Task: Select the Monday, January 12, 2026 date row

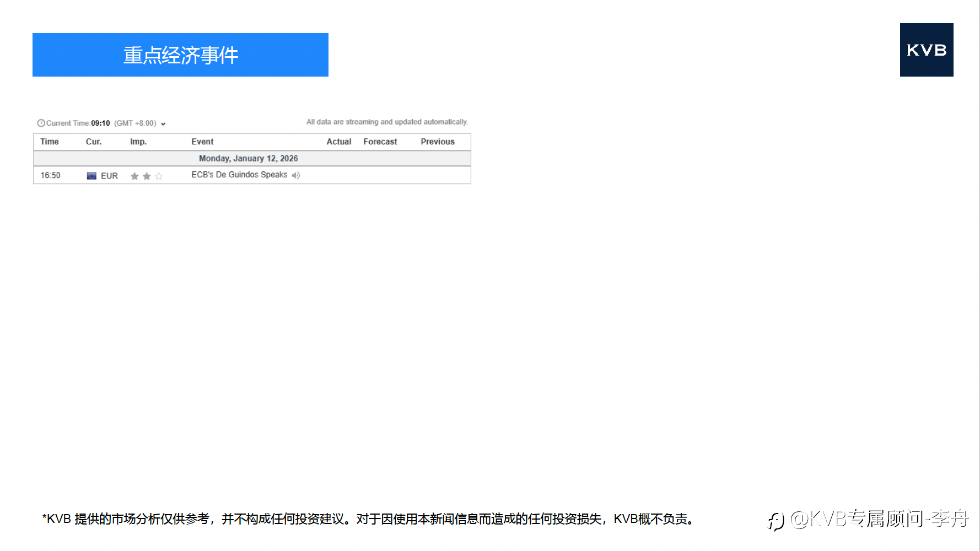Action: pyautogui.click(x=252, y=158)
